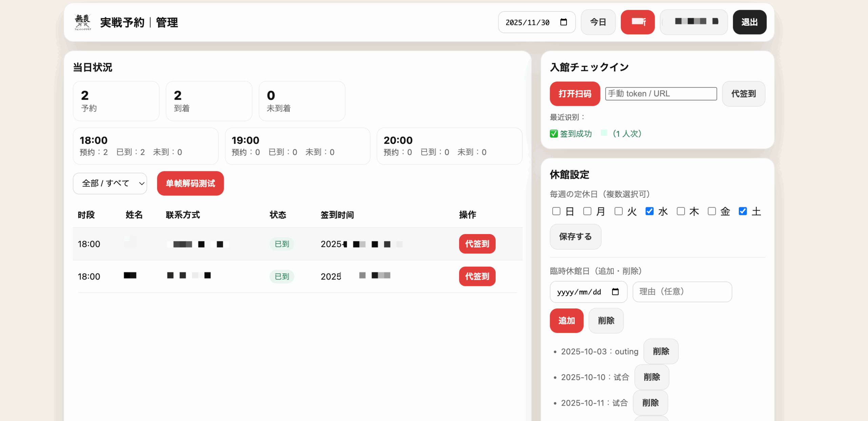Click the 手動 token / URL input field
The image size is (868, 421).
[x=660, y=94]
